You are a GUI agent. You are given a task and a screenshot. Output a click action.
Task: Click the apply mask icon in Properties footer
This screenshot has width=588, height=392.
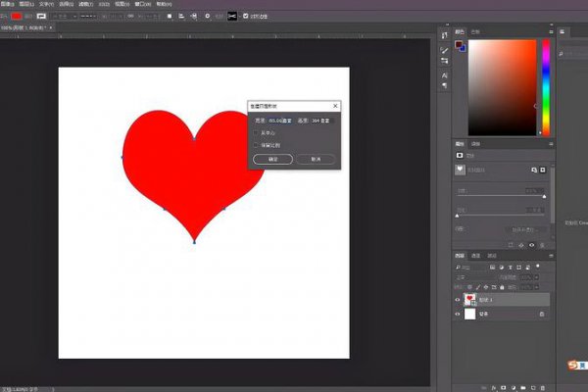[521, 245]
